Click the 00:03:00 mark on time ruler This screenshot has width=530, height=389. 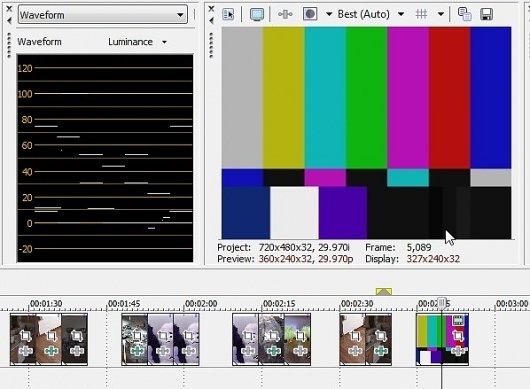[x=512, y=303]
